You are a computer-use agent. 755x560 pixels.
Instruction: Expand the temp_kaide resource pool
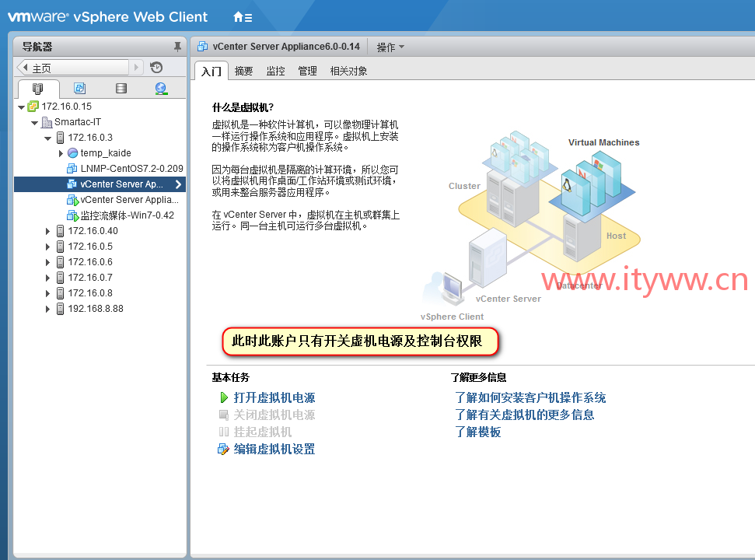click(61, 153)
